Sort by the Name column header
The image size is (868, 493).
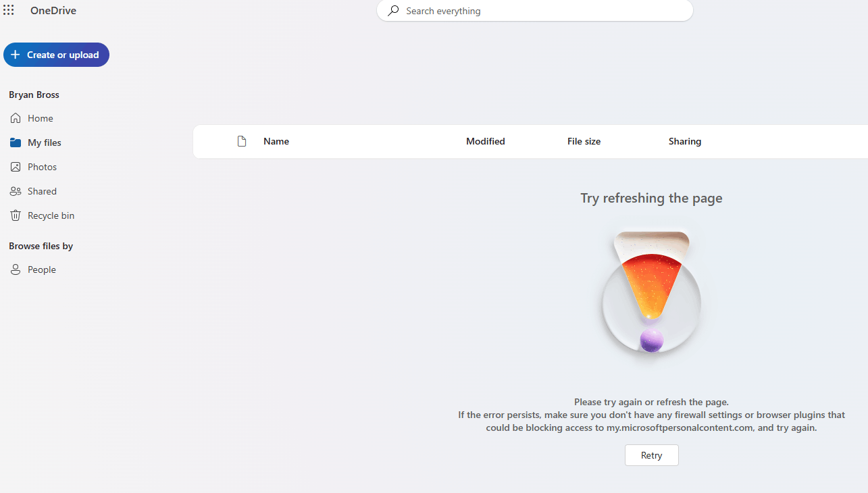point(276,141)
